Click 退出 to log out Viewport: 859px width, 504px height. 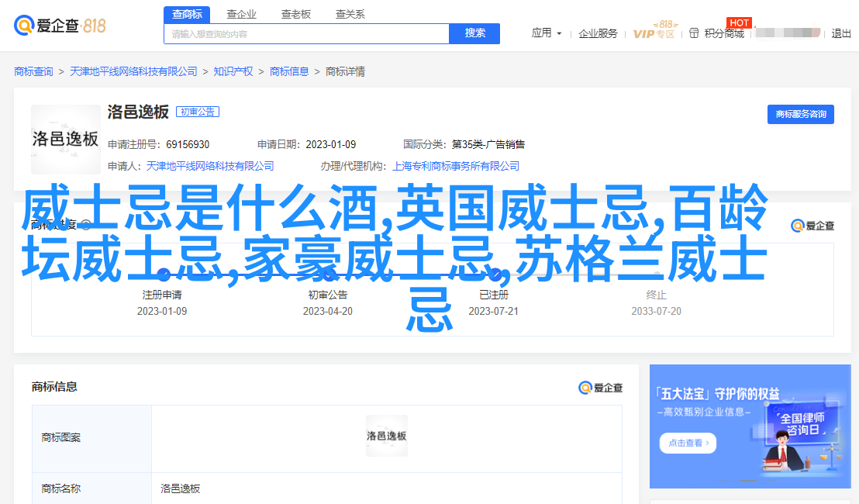point(841,34)
